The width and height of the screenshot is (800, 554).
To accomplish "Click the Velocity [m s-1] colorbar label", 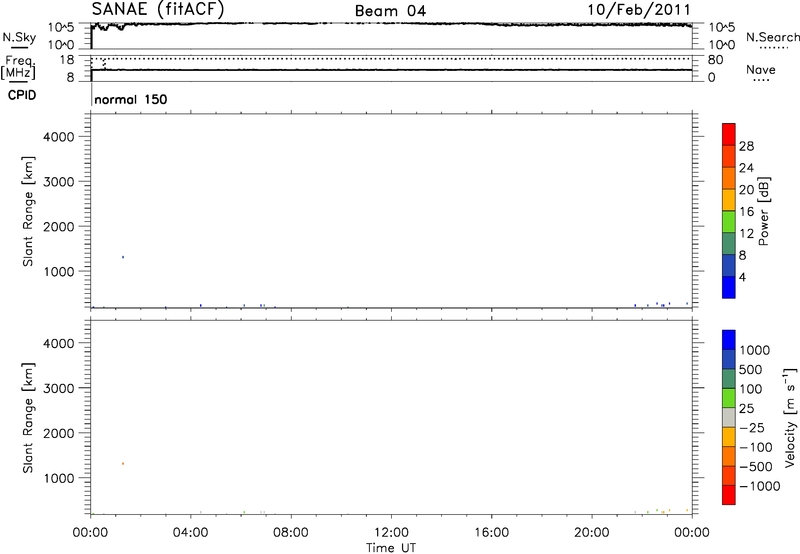I will 790,417.
